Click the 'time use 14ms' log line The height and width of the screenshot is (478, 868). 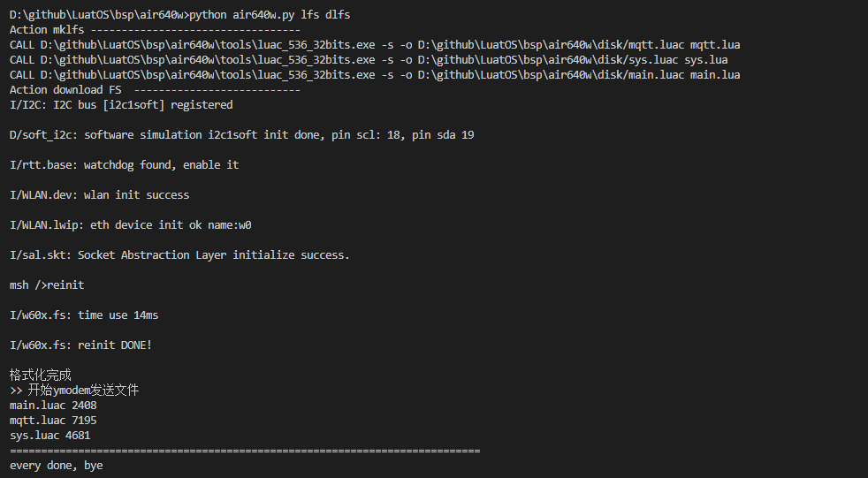point(84,315)
